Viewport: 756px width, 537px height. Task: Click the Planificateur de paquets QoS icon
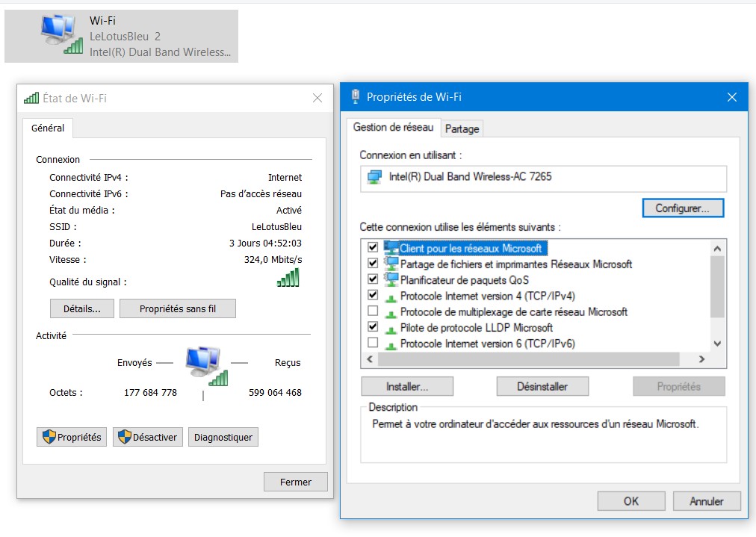[391, 280]
